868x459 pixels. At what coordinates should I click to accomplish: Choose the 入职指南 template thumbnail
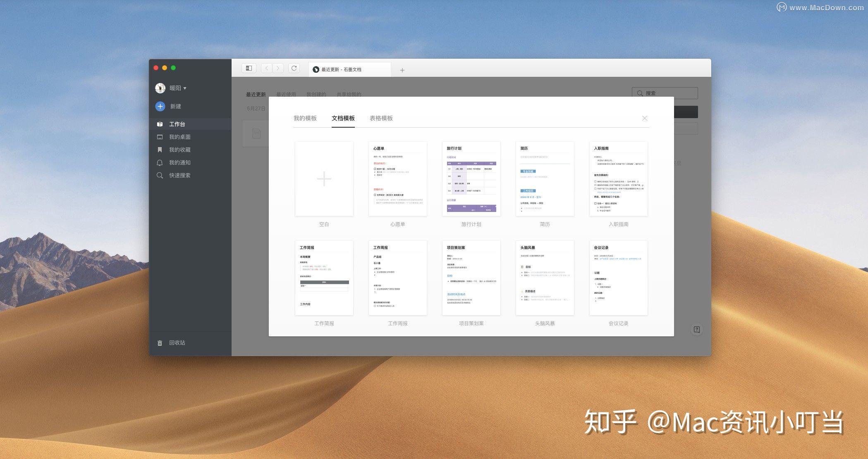pos(619,179)
